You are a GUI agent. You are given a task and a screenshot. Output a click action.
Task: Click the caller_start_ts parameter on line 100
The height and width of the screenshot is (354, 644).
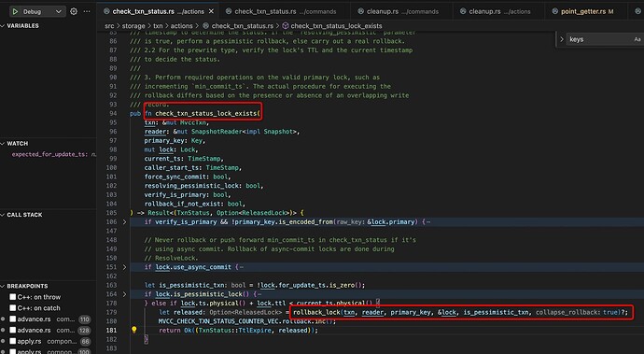[x=173, y=168]
